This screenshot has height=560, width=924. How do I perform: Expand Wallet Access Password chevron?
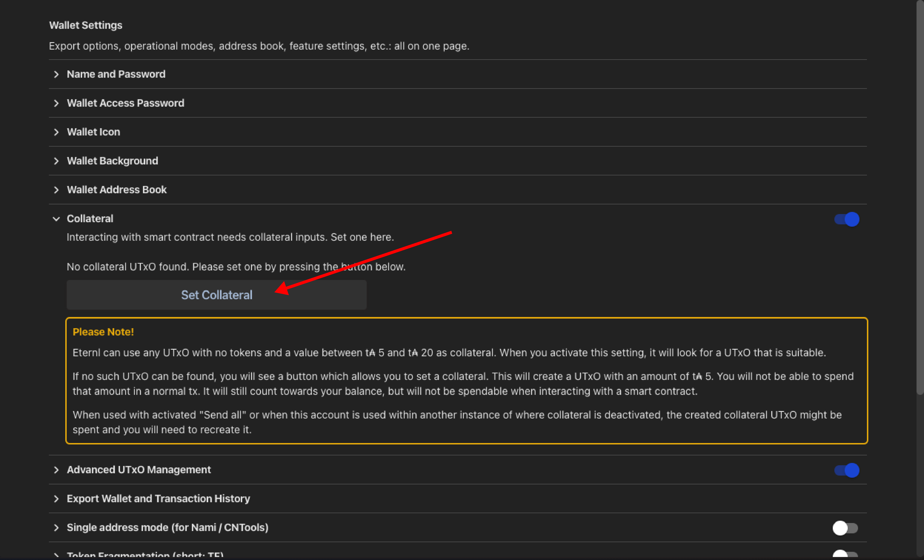coord(56,103)
